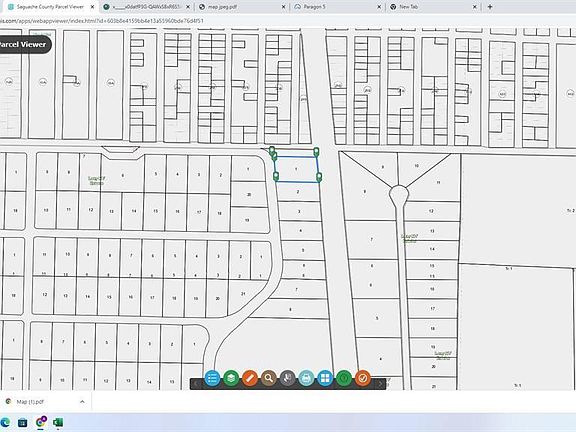This screenshot has height=432, width=576.
Task: Switch to Saguache County Parcel Viewer tab
Action: [49, 7]
